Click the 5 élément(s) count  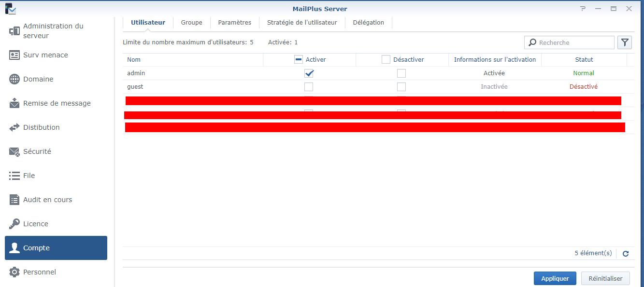[593, 253]
